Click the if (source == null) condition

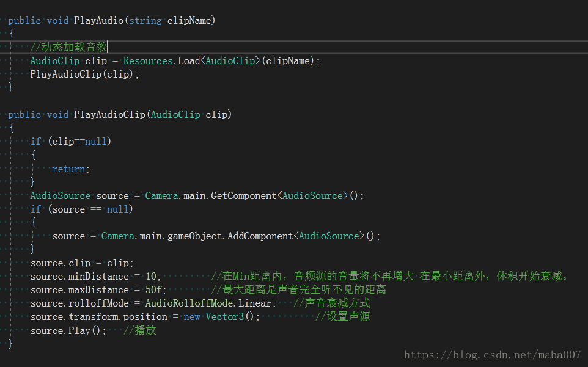(82, 209)
